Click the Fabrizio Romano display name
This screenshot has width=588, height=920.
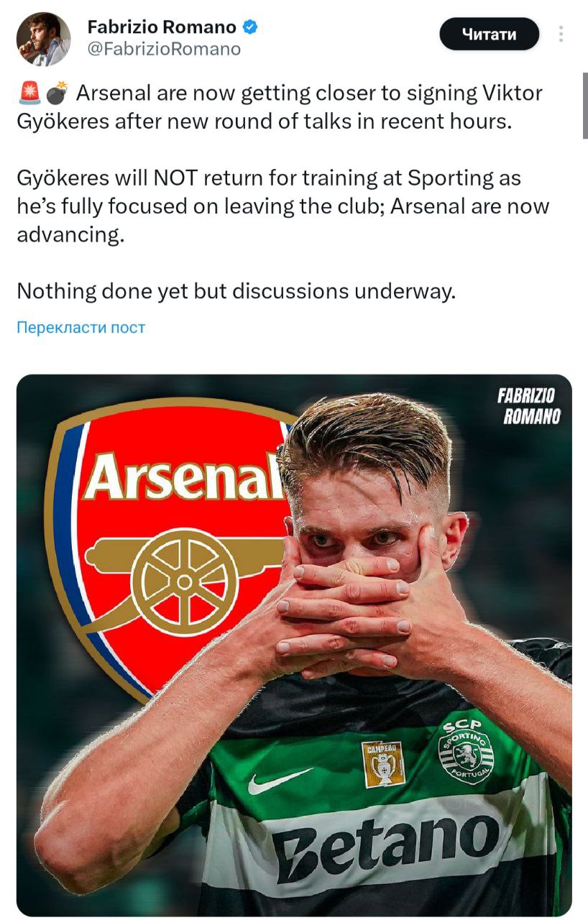pyautogui.click(x=162, y=27)
